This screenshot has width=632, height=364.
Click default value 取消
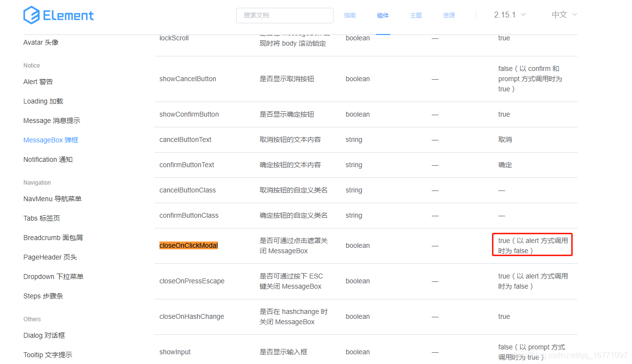[505, 139]
